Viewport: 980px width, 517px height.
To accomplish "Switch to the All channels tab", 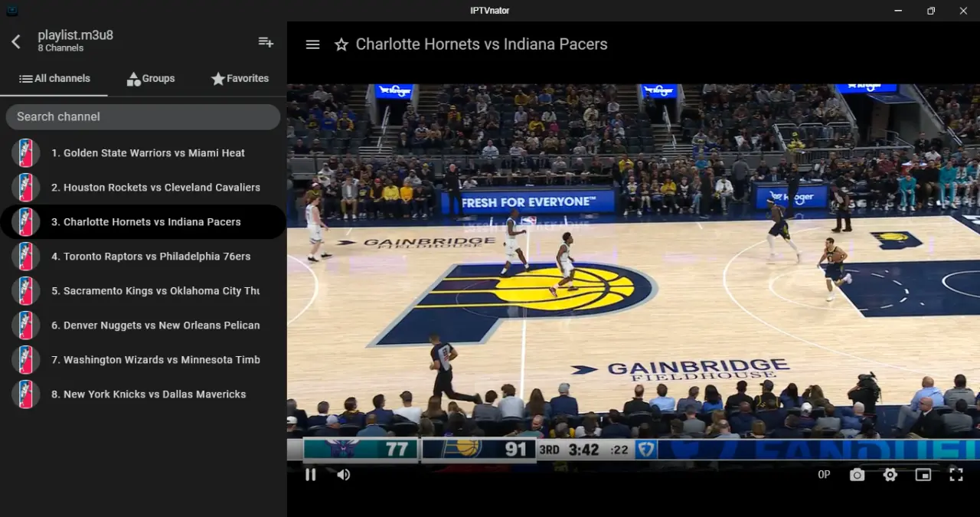I will click(54, 78).
